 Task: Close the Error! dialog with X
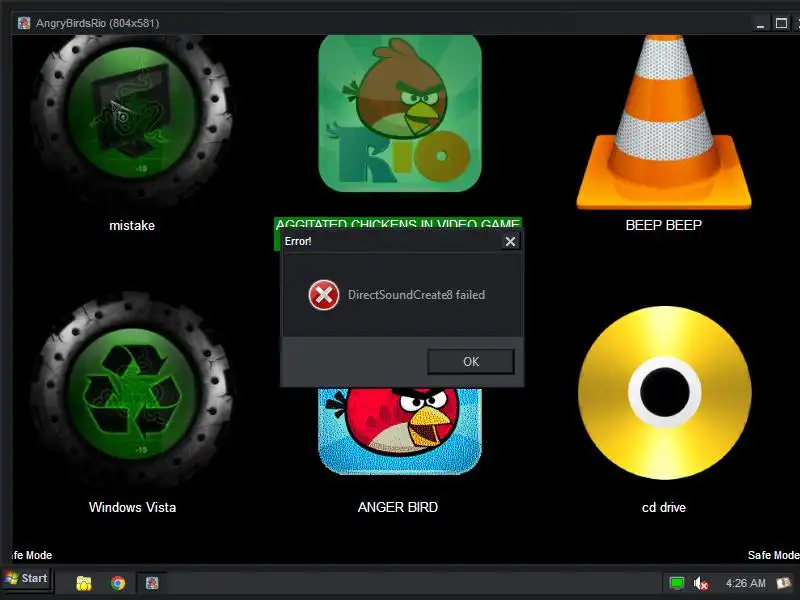tap(510, 241)
